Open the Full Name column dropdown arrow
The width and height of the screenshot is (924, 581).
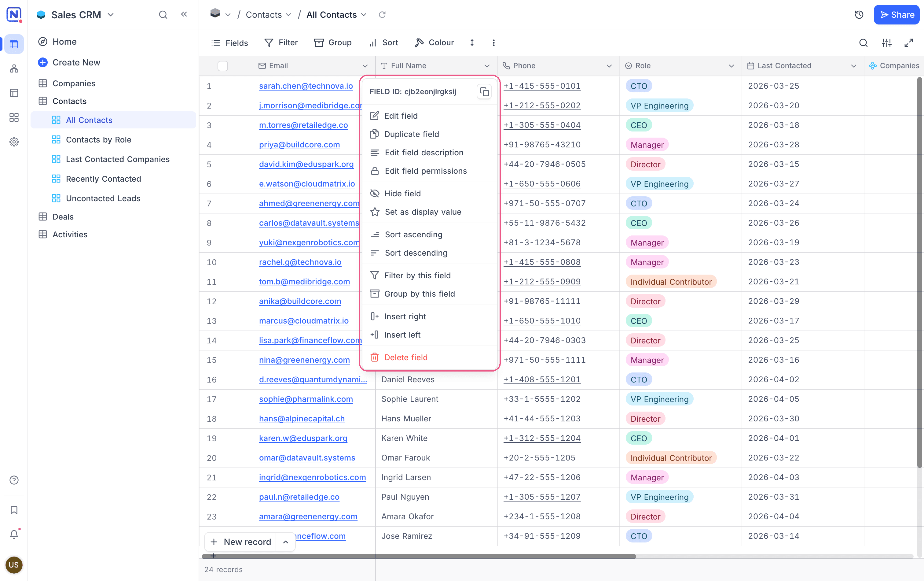click(487, 66)
